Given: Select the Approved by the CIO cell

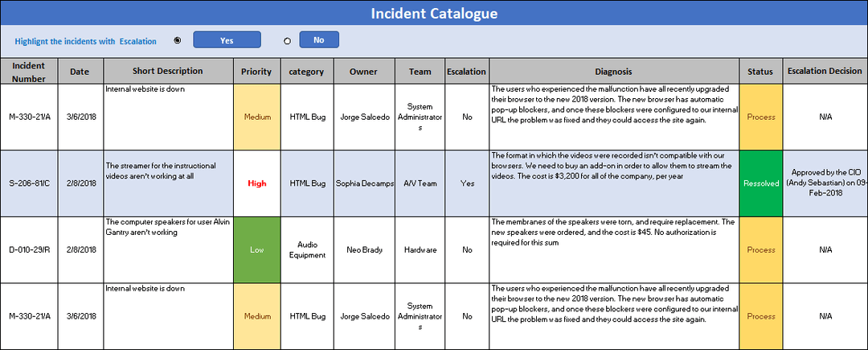Looking at the screenshot, I should click(825, 183).
